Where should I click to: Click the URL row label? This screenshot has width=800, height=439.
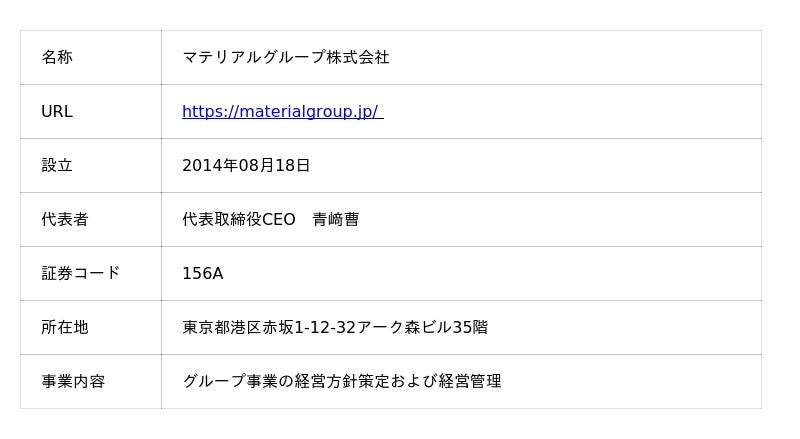tap(57, 112)
